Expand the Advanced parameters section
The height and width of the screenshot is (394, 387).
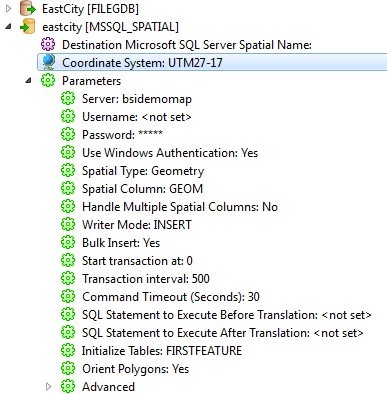(49, 387)
